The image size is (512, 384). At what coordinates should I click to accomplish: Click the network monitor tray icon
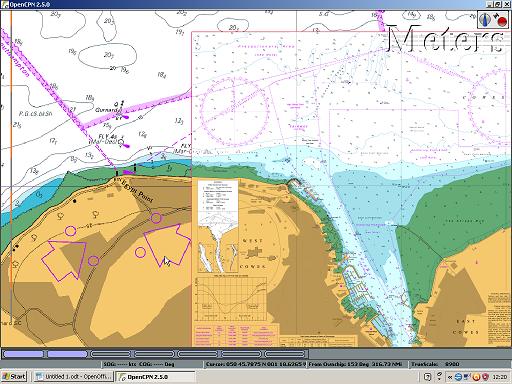point(467,377)
